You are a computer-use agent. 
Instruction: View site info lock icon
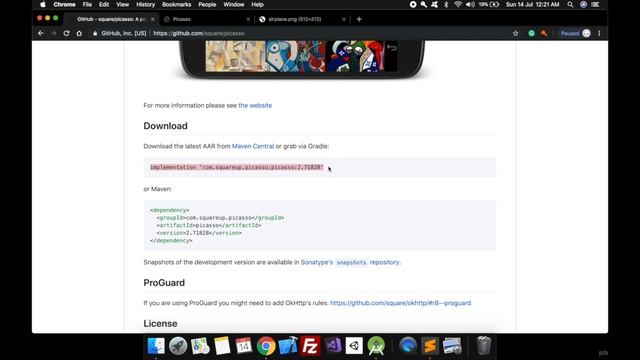click(95, 33)
